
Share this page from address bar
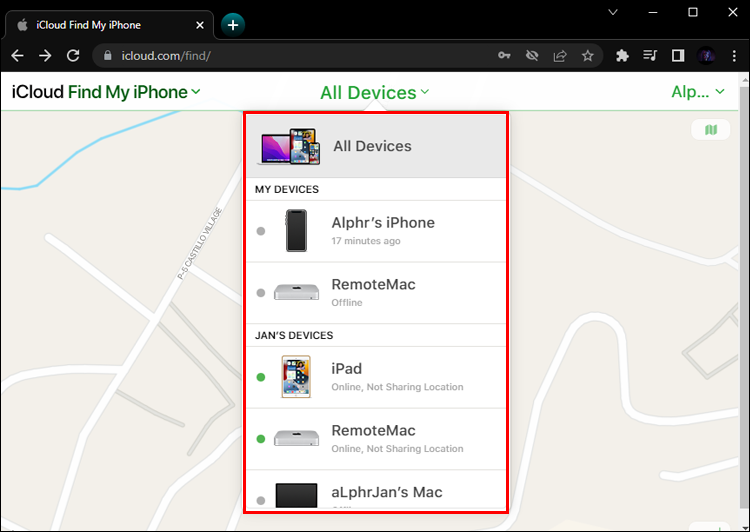coord(560,55)
